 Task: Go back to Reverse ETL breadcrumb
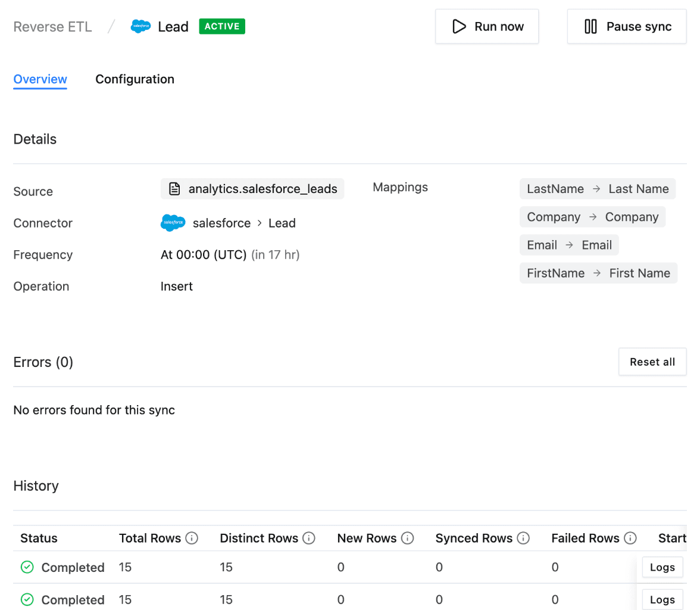[52, 27]
